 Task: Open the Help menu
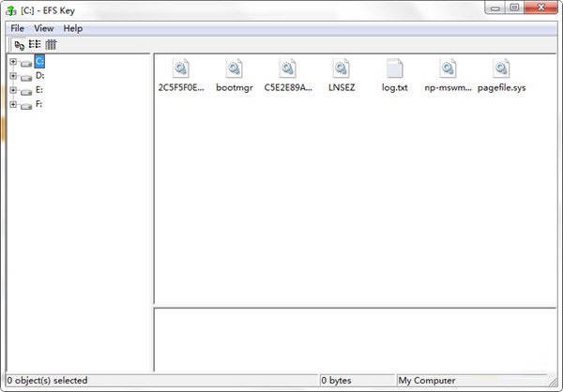[x=73, y=28]
